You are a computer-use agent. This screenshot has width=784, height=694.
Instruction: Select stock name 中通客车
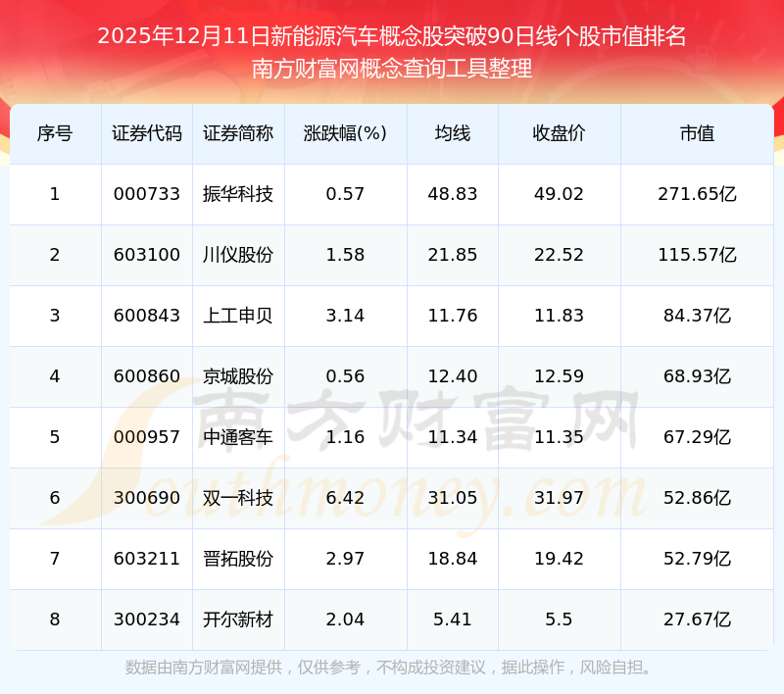point(238,437)
